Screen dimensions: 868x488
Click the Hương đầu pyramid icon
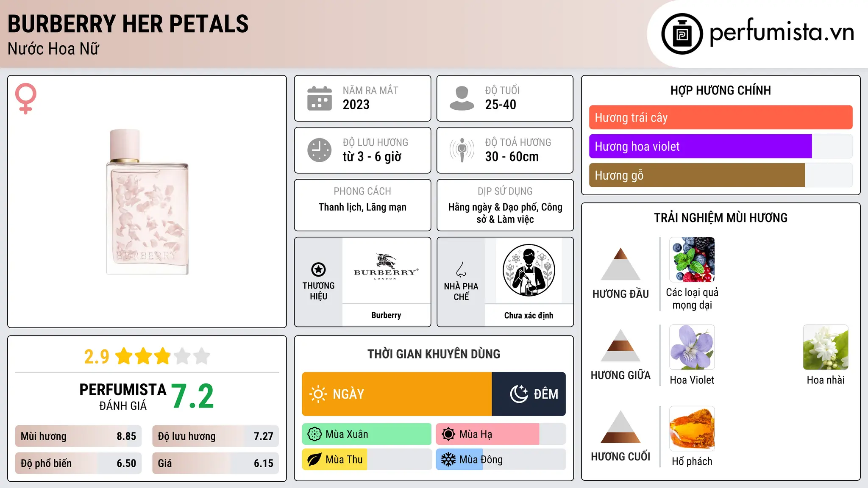(620, 264)
